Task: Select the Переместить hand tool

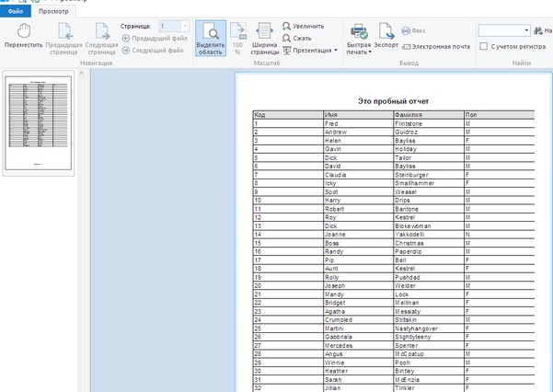Action: (x=23, y=37)
